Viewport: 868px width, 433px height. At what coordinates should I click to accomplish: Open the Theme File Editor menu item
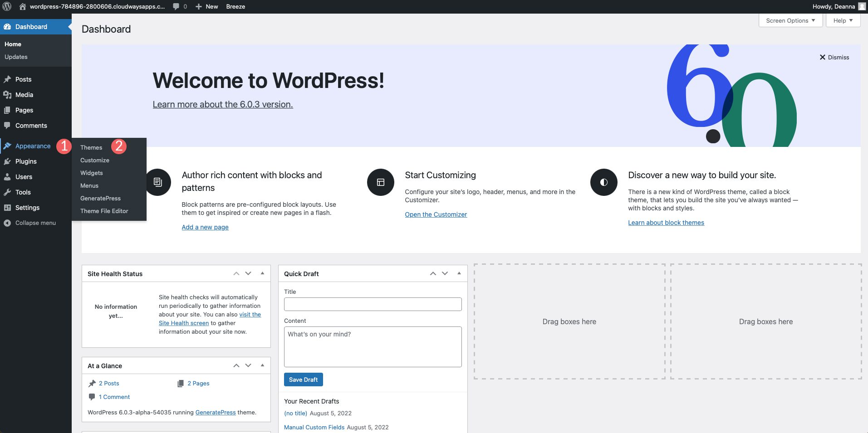tap(104, 211)
